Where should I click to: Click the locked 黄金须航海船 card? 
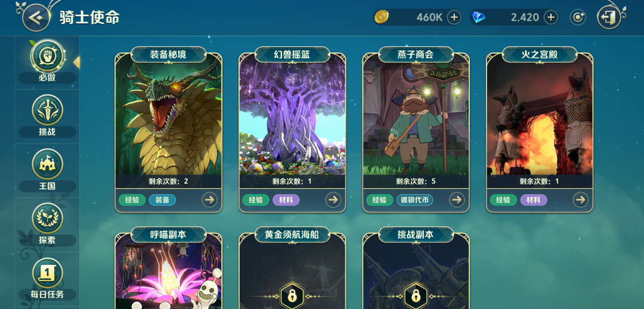pos(292,269)
